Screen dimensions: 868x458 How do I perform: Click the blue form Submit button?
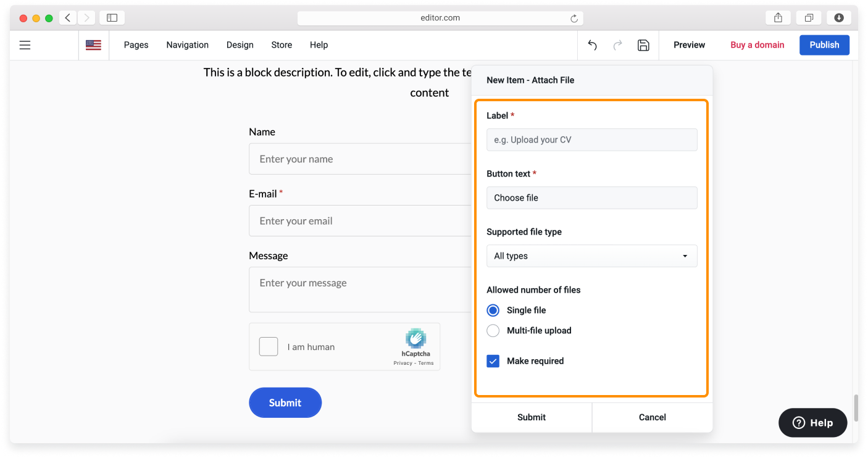click(285, 402)
